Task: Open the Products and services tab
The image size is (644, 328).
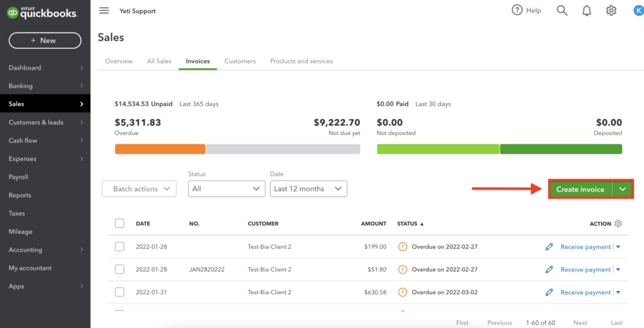Action: (x=301, y=61)
